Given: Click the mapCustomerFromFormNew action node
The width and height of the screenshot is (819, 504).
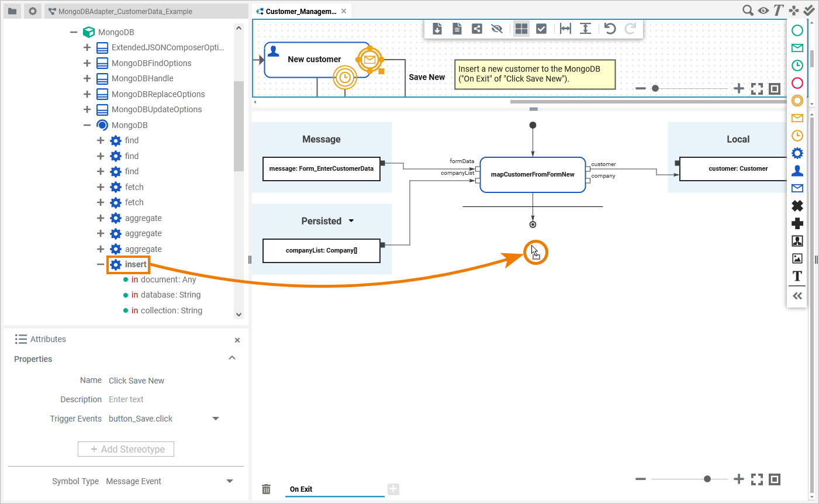Looking at the screenshot, I should pos(533,174).
